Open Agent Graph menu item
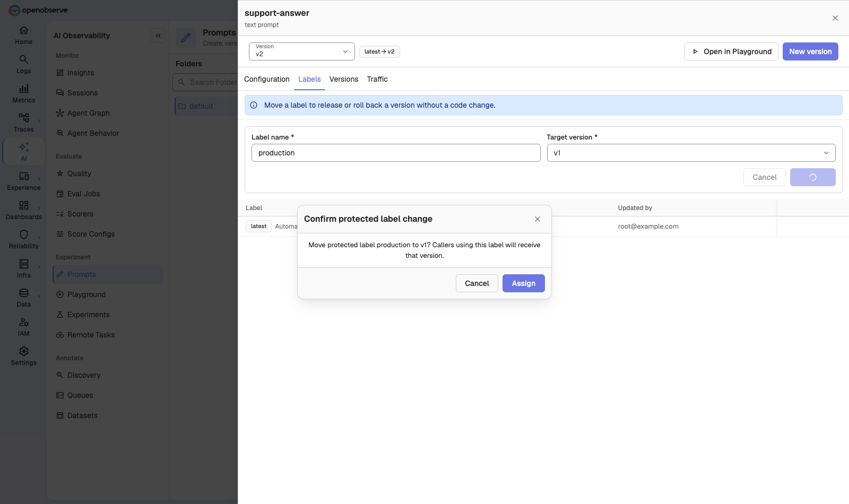This screenshot has width=849, height=504. (108, 113)
